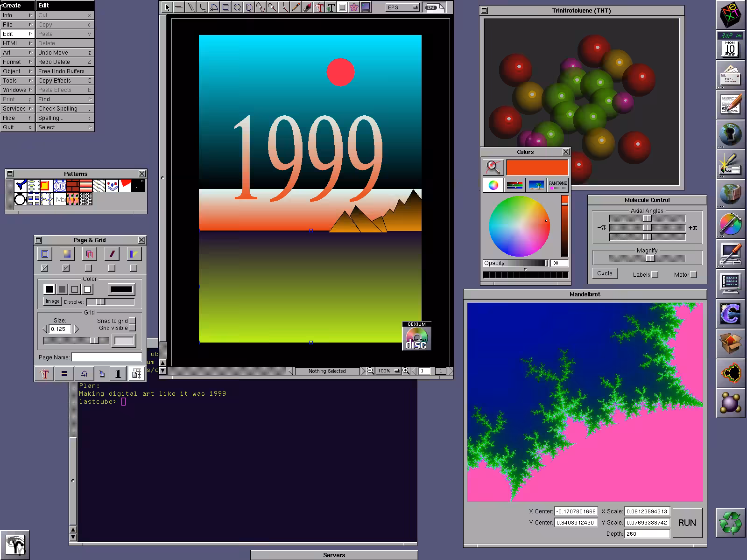Uncheck checkbox under gradient icon
This screenshot has height=560, width=747.
[x=66, y=268]
